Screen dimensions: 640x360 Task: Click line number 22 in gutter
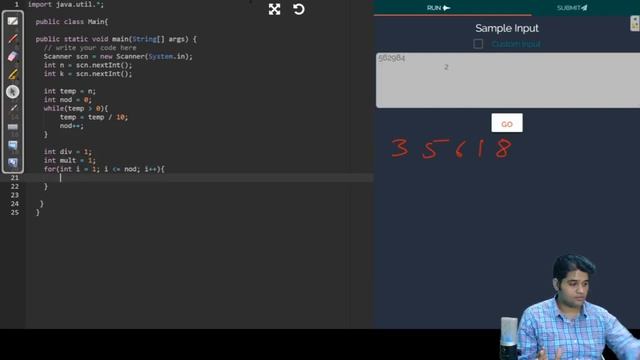pos(15,187)
